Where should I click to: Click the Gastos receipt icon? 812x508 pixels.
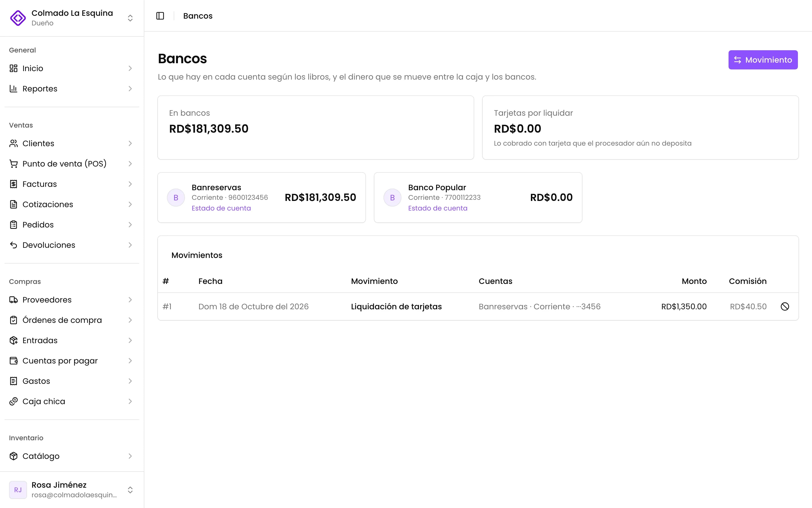[14, 381]
